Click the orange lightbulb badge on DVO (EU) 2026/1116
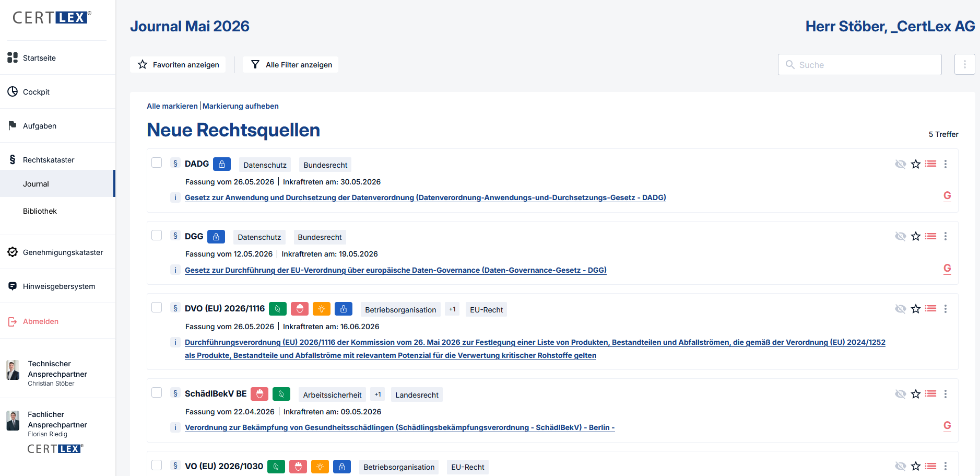The height and width of the screenshot is (476, 980). [x=322, y=309]
